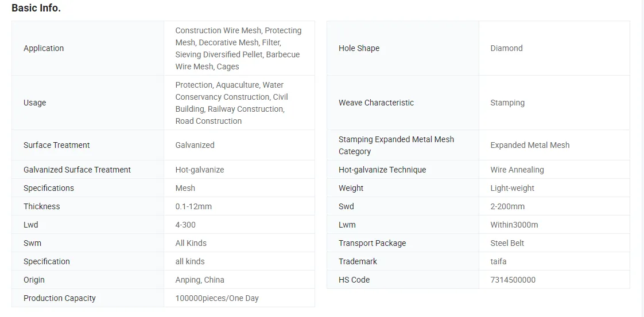
Task: Click the Swd value 2-200mm
Action: point(507,206)
